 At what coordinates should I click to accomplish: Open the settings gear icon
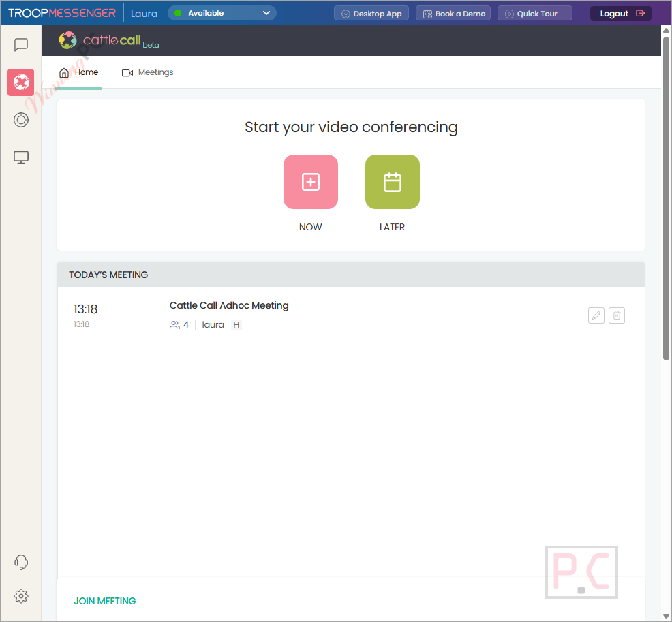tap(20, 596)
